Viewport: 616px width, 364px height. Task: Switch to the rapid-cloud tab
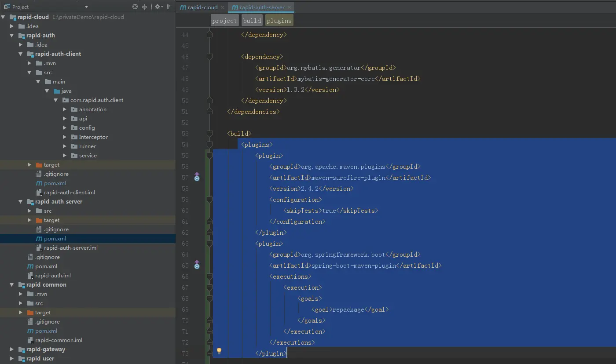[202, 7]
